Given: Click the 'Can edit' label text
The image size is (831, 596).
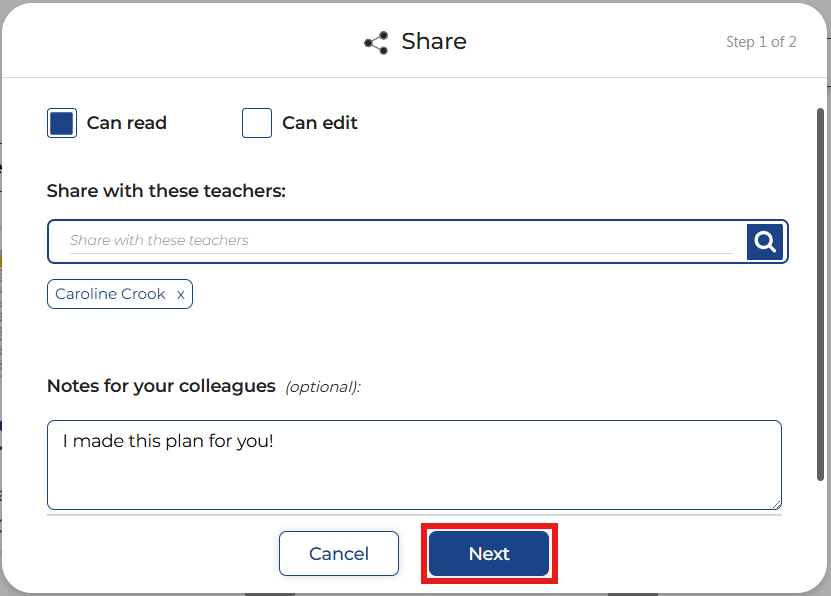Looking at the screenshot, I should [320, 123].
